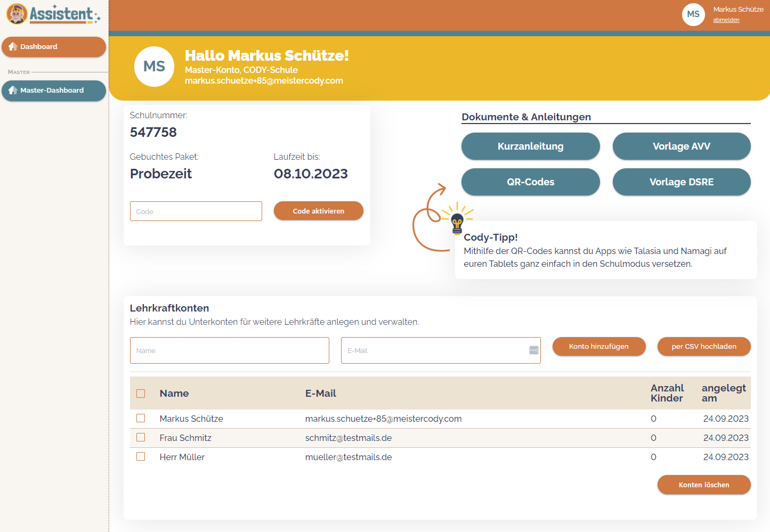This screenshot has height=532, width=770.
Task: Open Dashboard in sidebar
Action: (x=54, y=47)
